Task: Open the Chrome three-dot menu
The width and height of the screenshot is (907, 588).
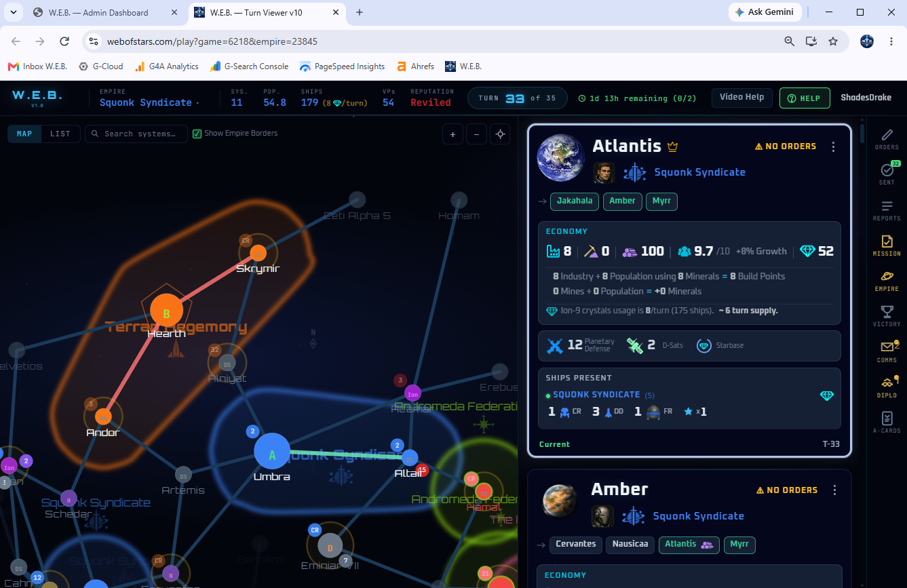Action: (891, 41)
